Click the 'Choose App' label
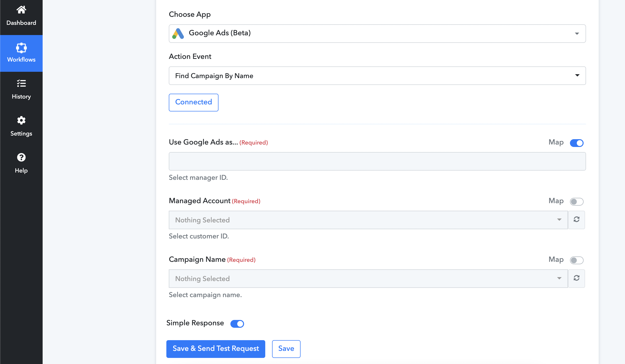 click(190, 14)
